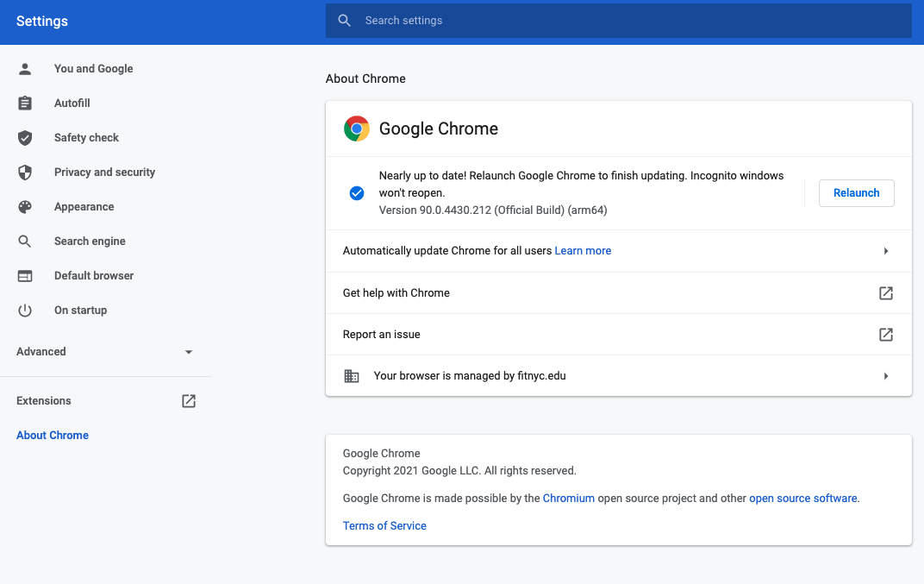Screen dimensions: 924x584
Task: Click the power icon for On startup
Action: coord(25,311)
